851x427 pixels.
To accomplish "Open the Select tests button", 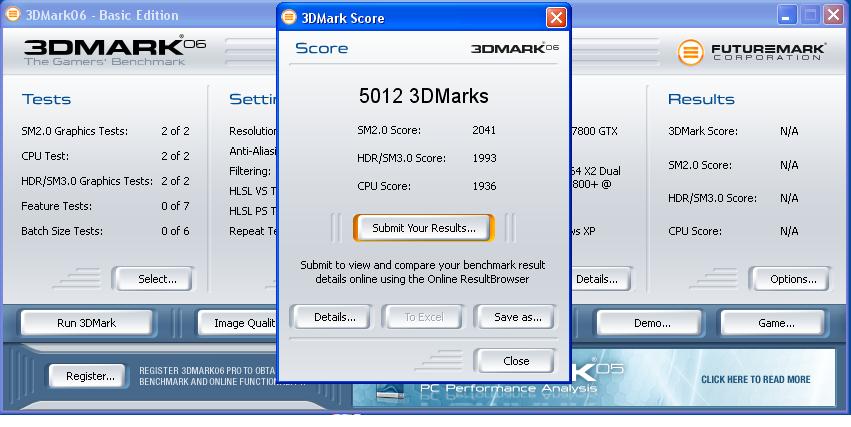I will pos(154,279).
